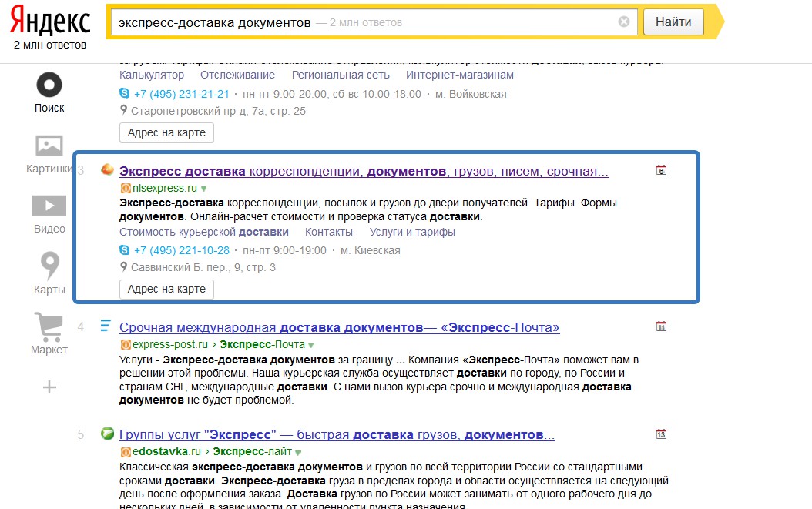Expand dropdown arrow next to Экспресс-лайт
The width and height of the screenshot is (812, 509).
298,453
